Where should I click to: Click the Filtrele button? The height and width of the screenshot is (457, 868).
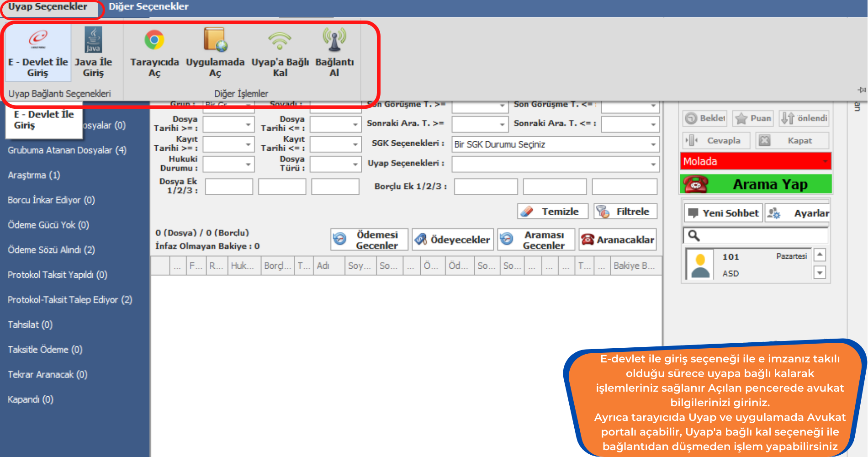(x=625, y=212)
